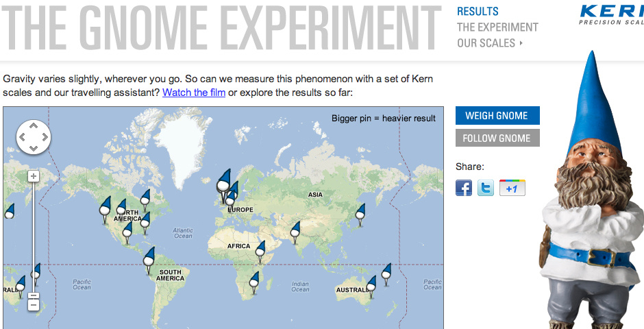Image resolution: width=644 pixels, height=329 pixels.
Task: Go to The Experiment page
Action: tap(497, 27)
